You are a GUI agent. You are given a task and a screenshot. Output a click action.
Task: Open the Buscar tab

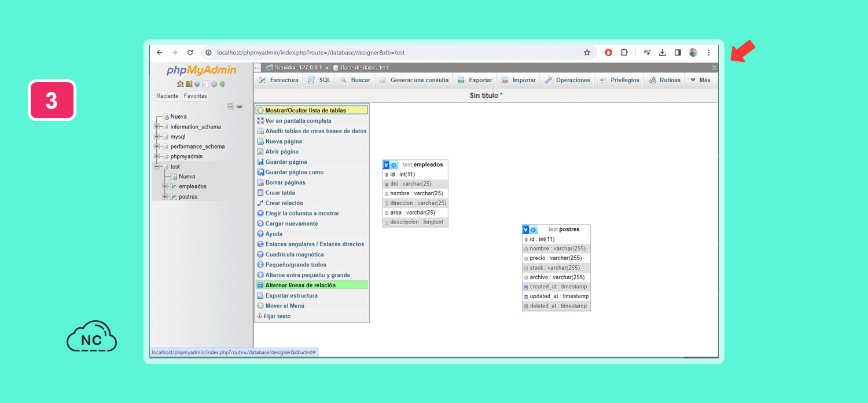355,80
